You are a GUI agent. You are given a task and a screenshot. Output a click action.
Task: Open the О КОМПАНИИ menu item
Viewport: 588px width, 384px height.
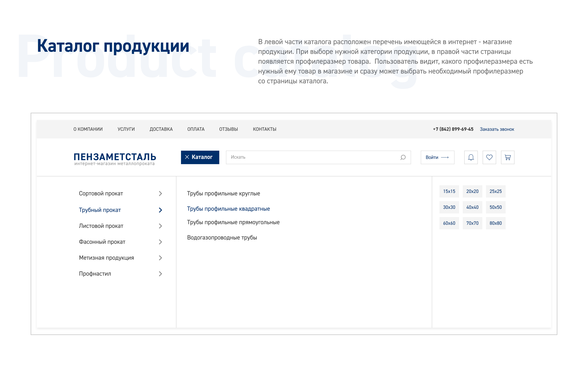point(88,129)
